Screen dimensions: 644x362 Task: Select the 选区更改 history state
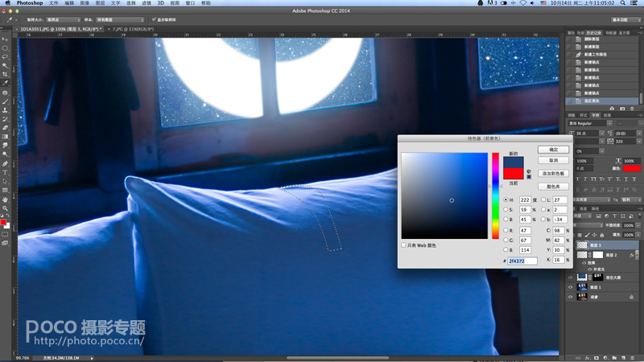602,101
